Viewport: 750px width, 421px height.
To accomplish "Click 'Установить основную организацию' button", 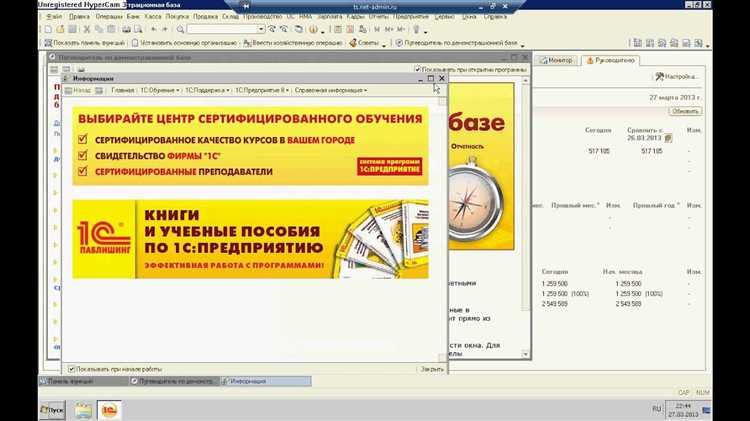I will 184,43.
